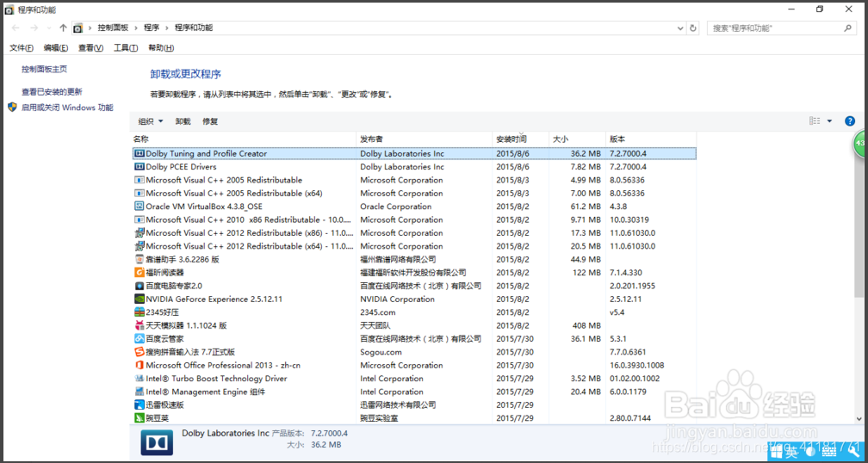The height and width of the screenshot is (463, 868).
Task: Click the 修复 button
Action: point(210,121)
